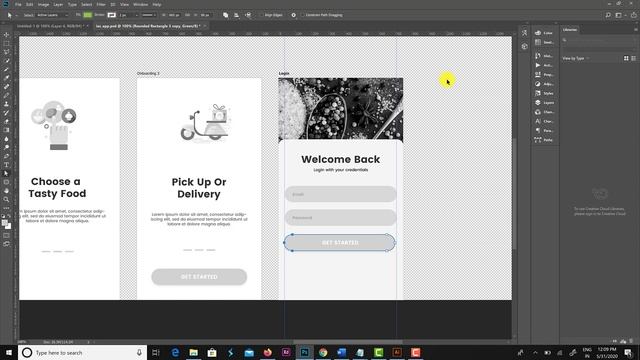Open the collapsed Properties panel
The height and width of the screenshot is (360, 640).
pyautogui.click(x=544, y=75)
